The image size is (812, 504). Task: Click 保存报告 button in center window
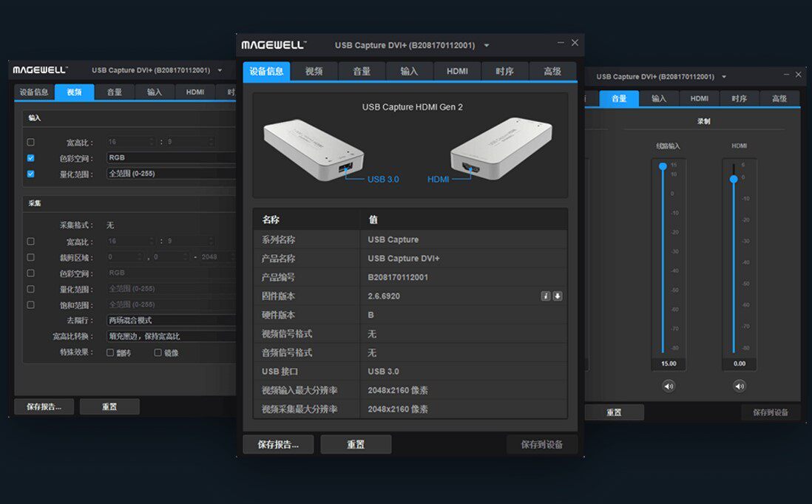[279, 444]
